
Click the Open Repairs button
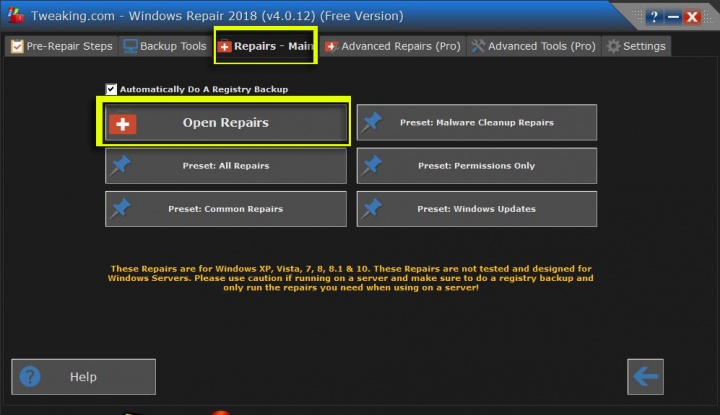pos(225,123)
